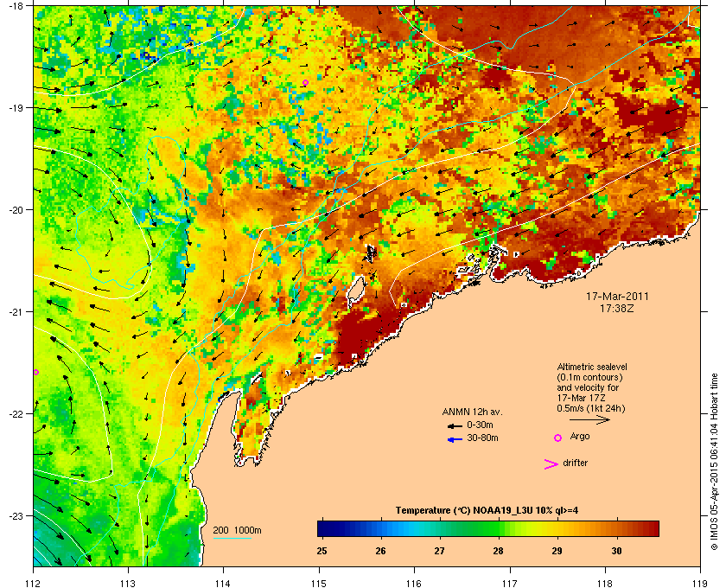Viewport: 726px width, 588px height.
Task: Click the colorbar tick label 26
Action: point(380,551)
